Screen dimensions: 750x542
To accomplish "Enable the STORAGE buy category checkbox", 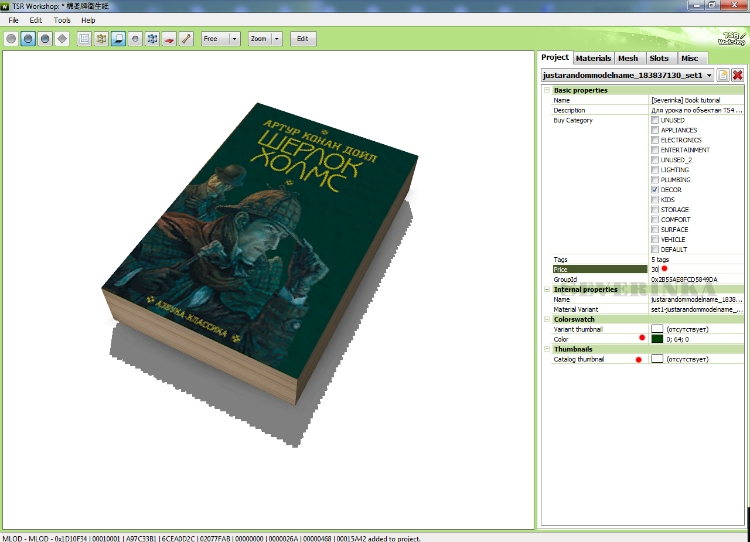I will pos(655,209).
